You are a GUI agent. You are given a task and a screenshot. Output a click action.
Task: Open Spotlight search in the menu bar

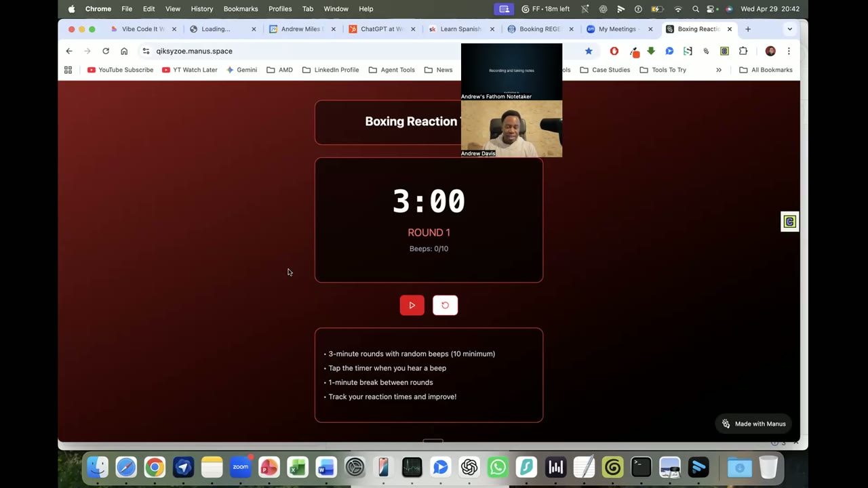(695, 9)
